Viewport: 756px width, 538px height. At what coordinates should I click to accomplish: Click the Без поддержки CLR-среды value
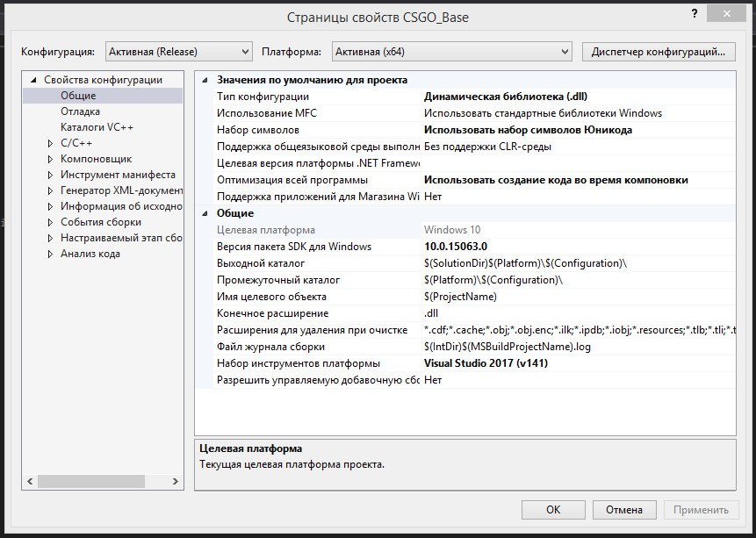tap(487, 147)
